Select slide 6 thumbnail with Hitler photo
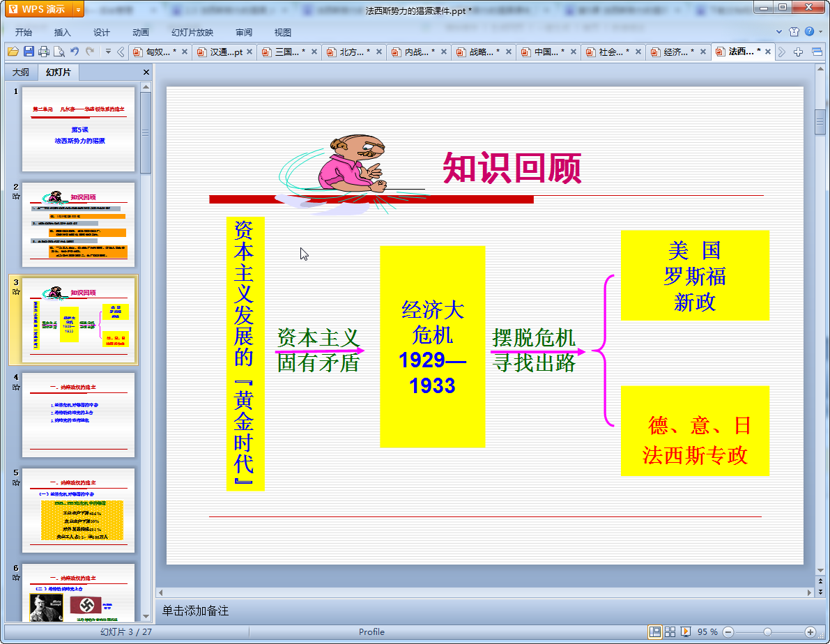 (x=78, y=592)
